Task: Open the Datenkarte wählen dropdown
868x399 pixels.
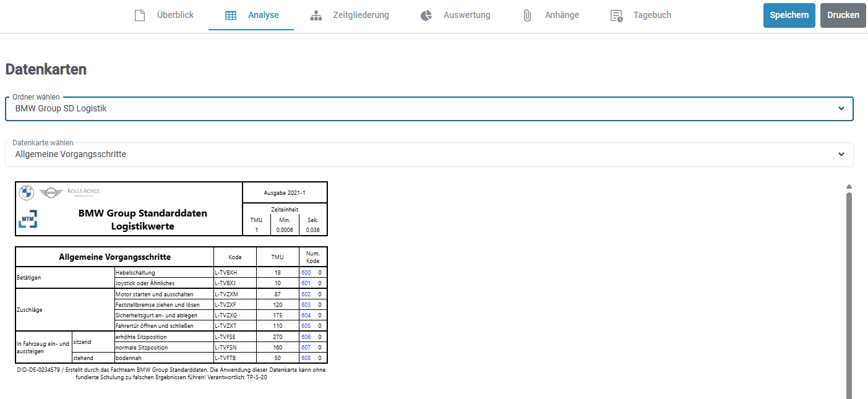Action: pos(428,155)
